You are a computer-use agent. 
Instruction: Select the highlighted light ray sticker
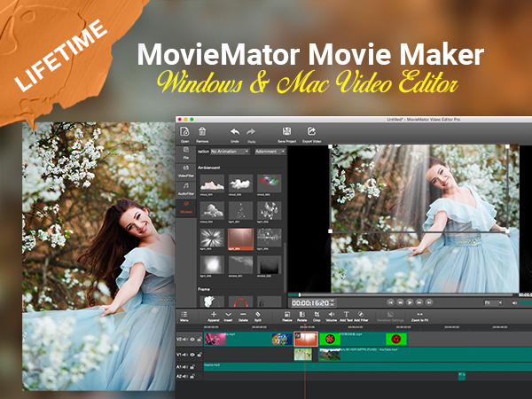[240, 239]
